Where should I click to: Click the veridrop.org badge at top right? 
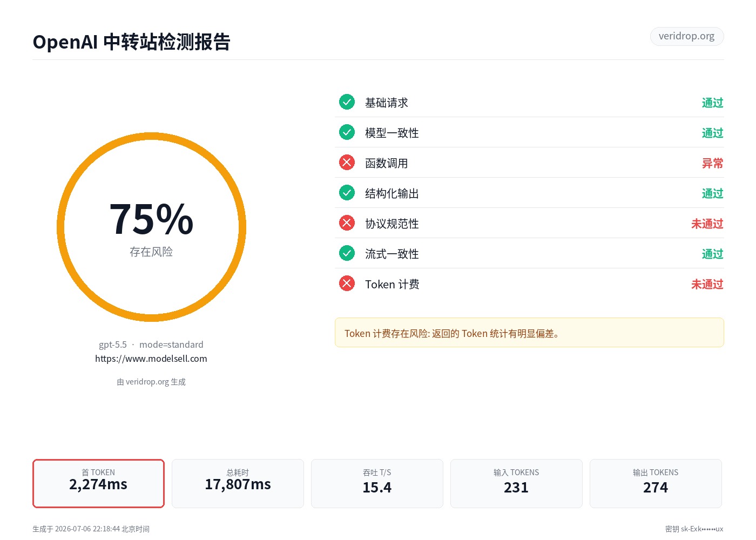(x=687, y=36)
